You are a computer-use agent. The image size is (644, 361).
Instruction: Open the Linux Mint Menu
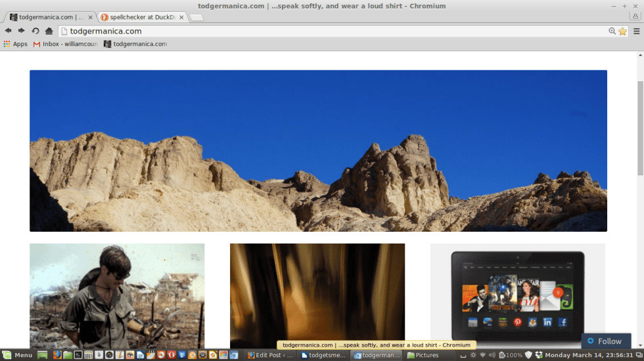pos(17,355)
